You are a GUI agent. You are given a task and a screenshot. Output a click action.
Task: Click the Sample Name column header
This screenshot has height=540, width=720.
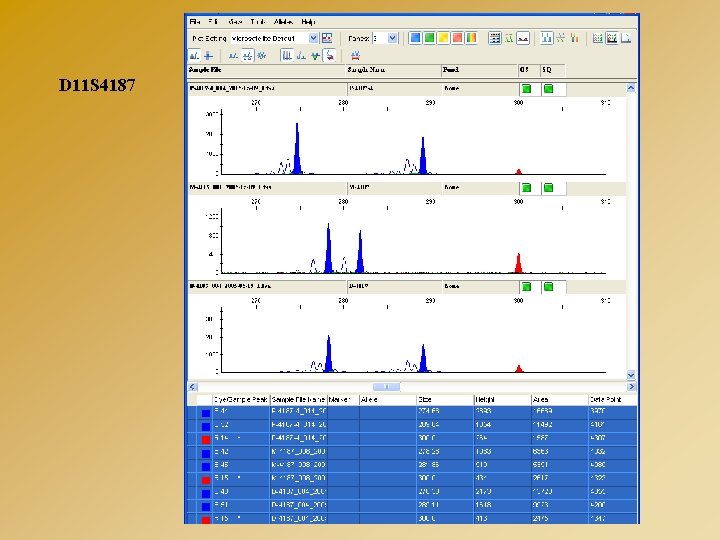(x=394, y=70)
